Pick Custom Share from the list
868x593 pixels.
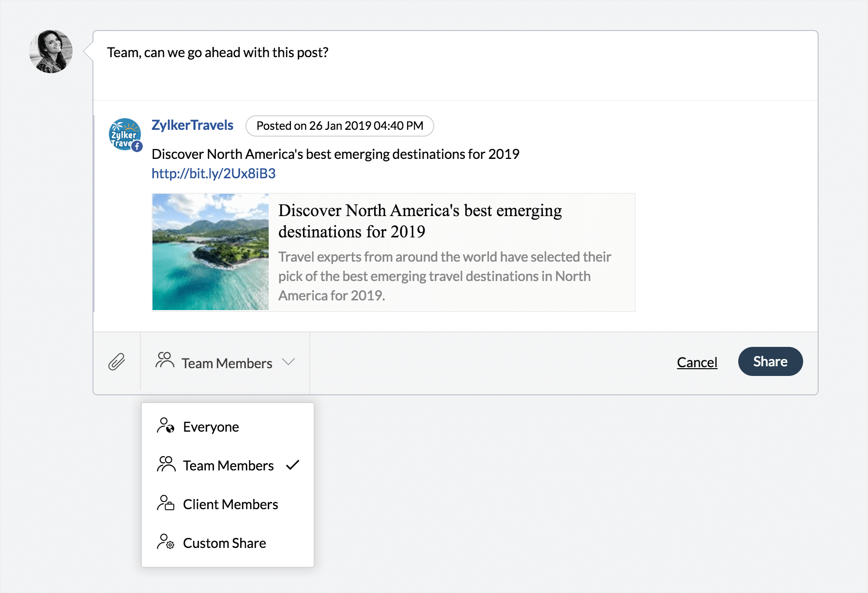225,543
